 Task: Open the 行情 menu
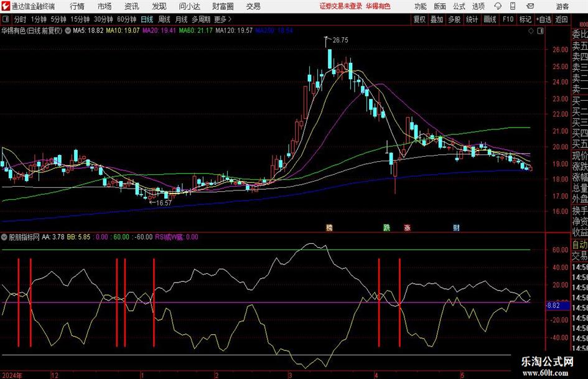click(x=77, y=6)
